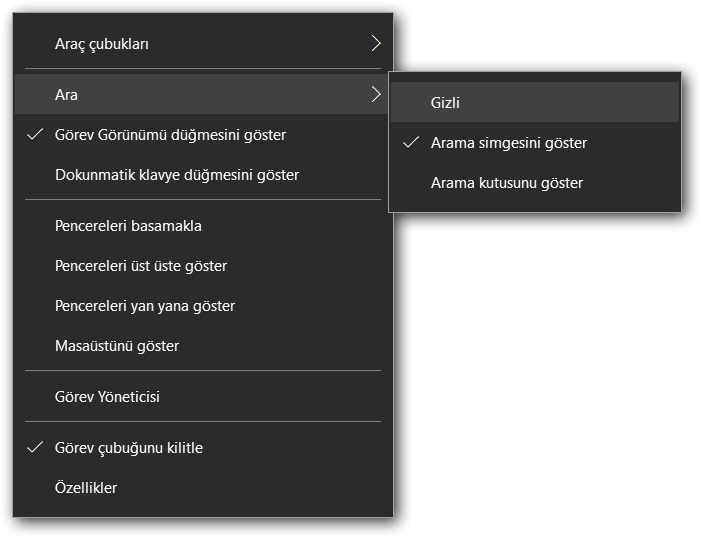
Task: Toggle Görev çubuğunu kilitle option
Action: [128, 448]
